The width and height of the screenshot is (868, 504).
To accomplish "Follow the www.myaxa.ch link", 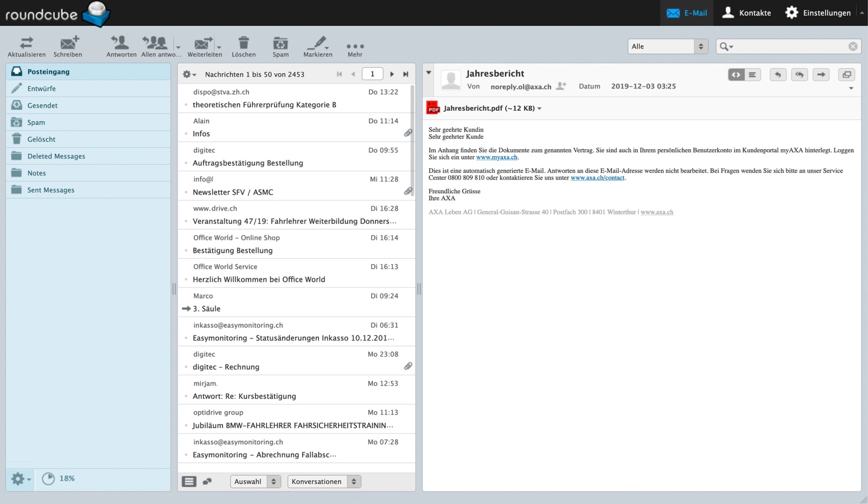I will (x=497, y=157).
